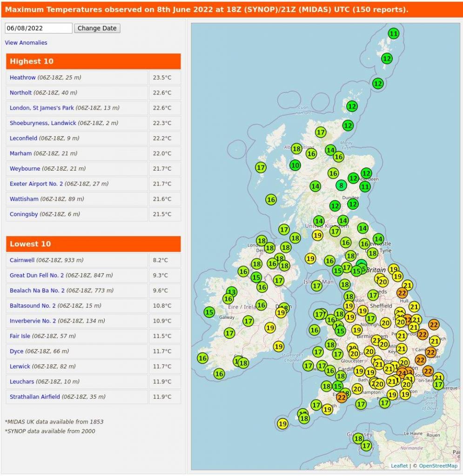Click the orange 22 marker in southwest England

tap(342, 397)
